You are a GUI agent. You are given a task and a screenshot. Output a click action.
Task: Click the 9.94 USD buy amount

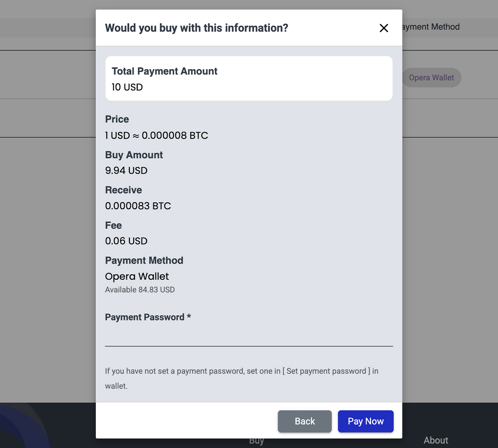[x=126, y=170]
